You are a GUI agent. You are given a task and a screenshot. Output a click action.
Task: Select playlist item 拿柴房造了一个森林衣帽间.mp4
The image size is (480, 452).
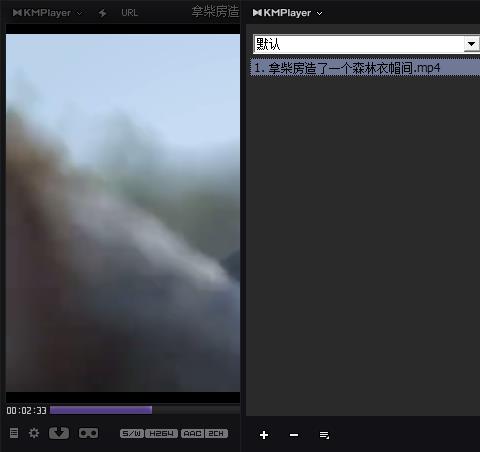(365, 68)
